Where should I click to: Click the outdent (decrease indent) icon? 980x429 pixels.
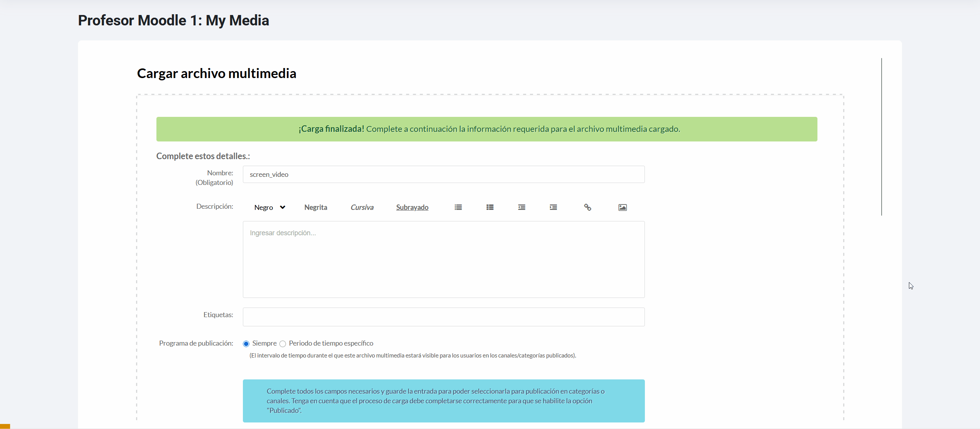(522, 207)
